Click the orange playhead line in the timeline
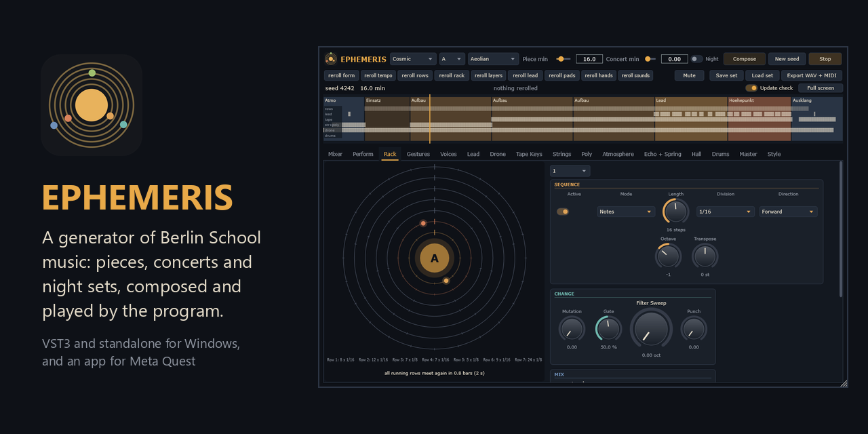Image resolution: width=868 pixels, height=434 pixels. 429,119
